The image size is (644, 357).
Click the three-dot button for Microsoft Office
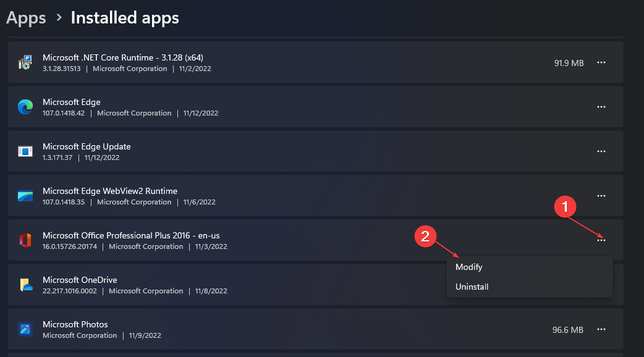[601, 240]
